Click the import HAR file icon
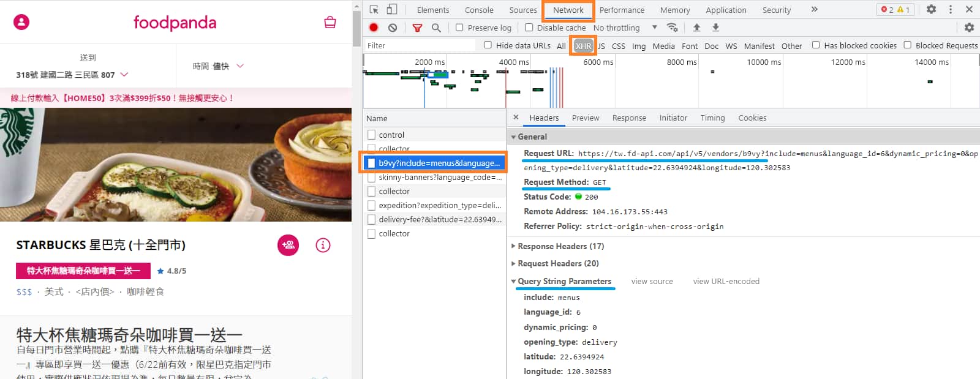 pos(696,28)
